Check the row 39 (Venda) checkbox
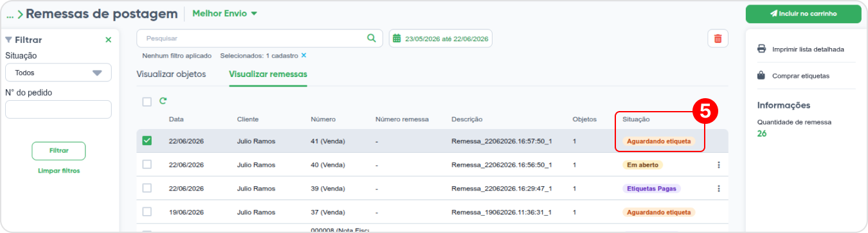The width and height of the screenshot is (868, 233). pos(147,188)
